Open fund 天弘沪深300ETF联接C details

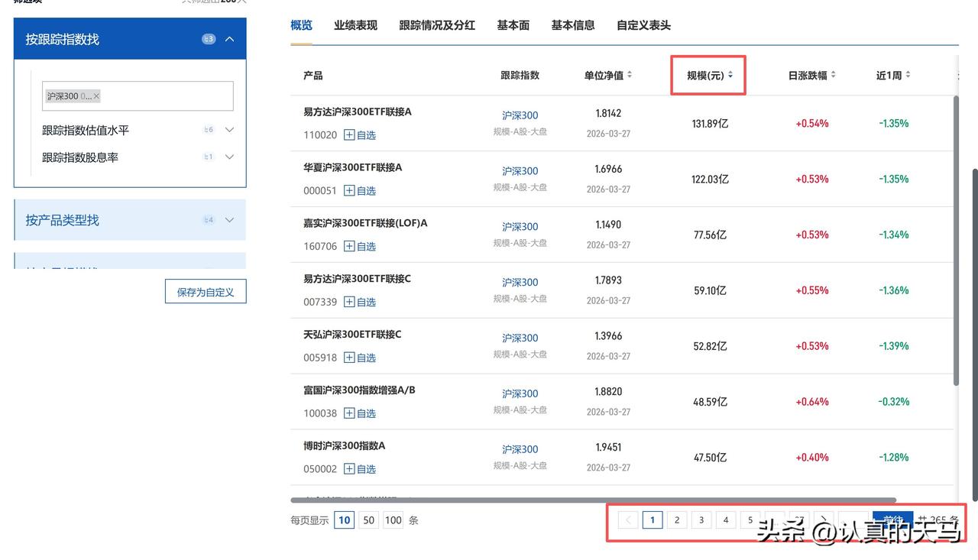coord(352,334)
